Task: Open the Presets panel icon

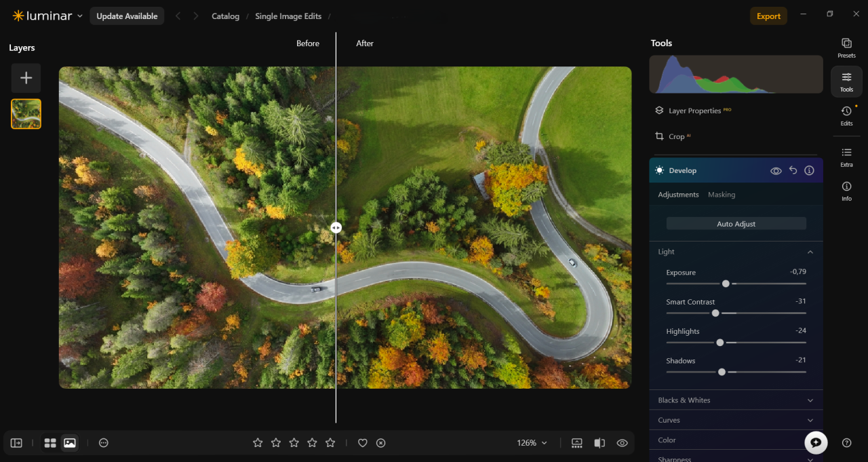Action: click(x=846, y=47)
